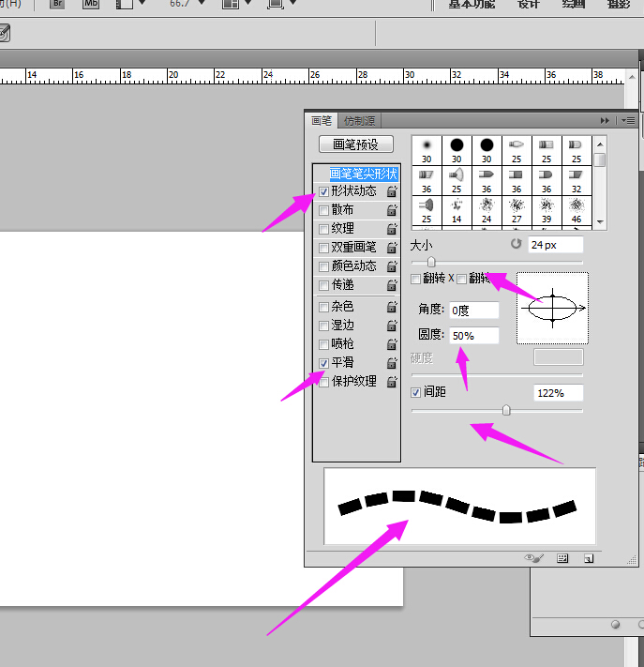Switch to the 画笔 tab
This screenshot has height=667, width=644.
point(322,121)
